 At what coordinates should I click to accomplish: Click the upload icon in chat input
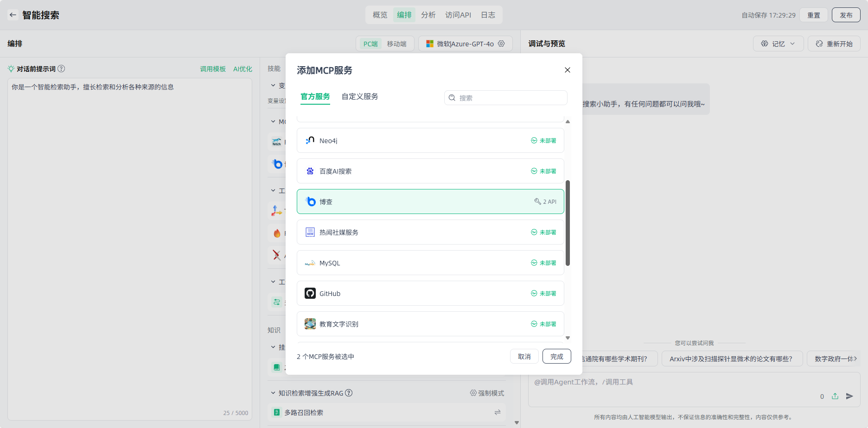(835, 396)
